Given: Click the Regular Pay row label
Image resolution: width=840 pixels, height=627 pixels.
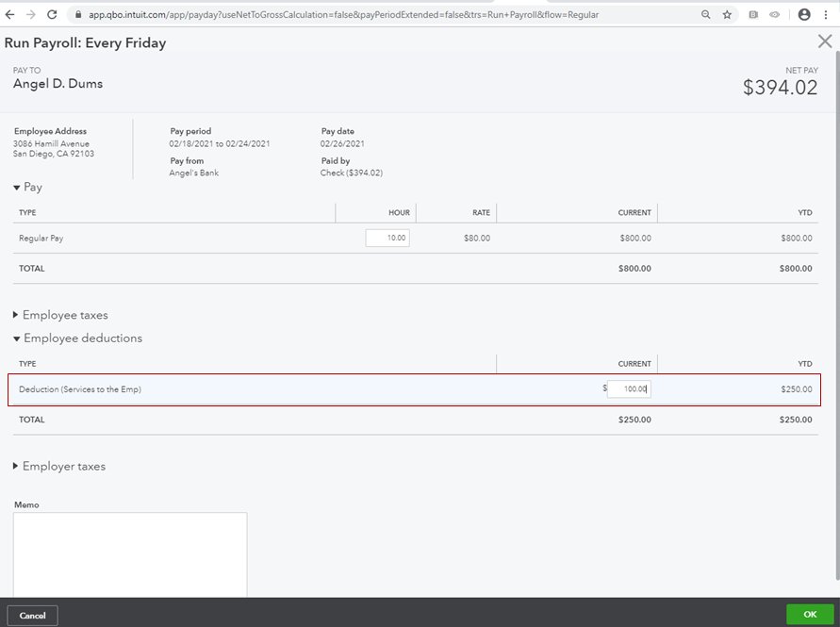Looking at the screenshot, I should pos(41,238).
